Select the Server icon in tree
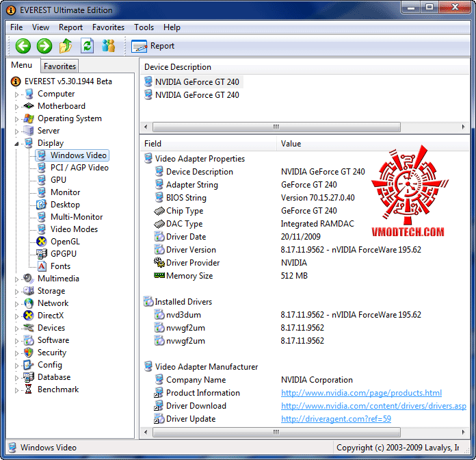This screenshot has width=476, height=460. 29,131
